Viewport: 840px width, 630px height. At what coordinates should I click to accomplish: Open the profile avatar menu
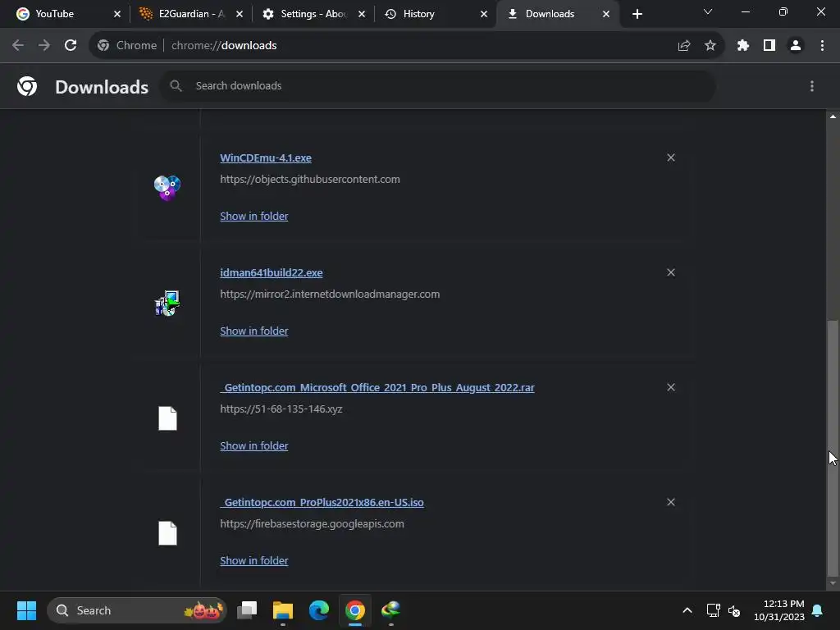(x=795, y=46)
